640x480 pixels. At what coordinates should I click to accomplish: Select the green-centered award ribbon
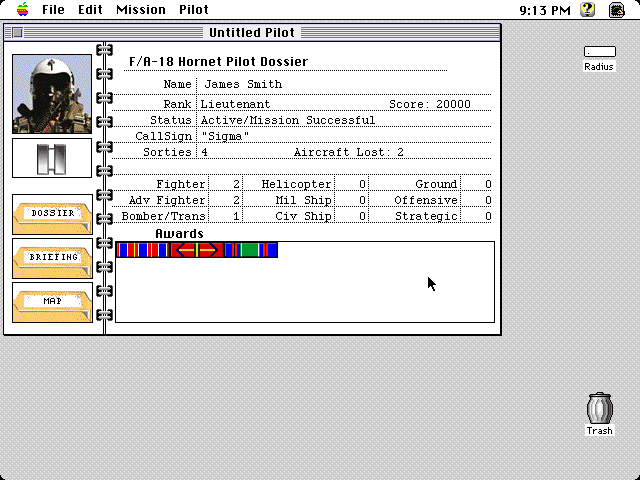pos(251,250)
